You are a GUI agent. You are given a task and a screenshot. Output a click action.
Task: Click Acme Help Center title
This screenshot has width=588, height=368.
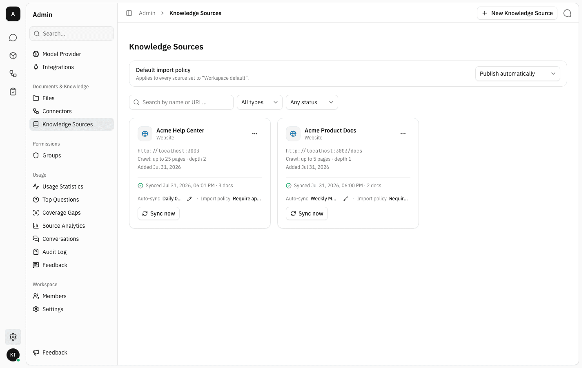click(180, 130)
